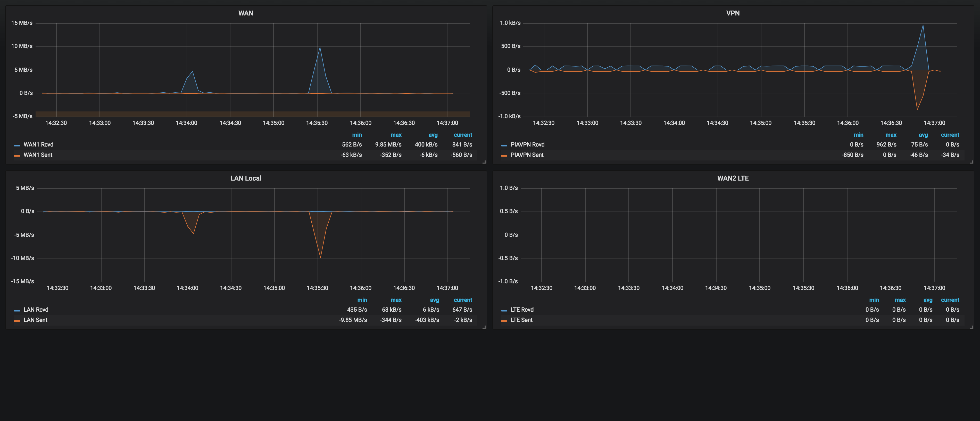Toggle the LTE Sent series in legend
The image size is (980, 421).
pyautogui.click(x=522, y=320)
